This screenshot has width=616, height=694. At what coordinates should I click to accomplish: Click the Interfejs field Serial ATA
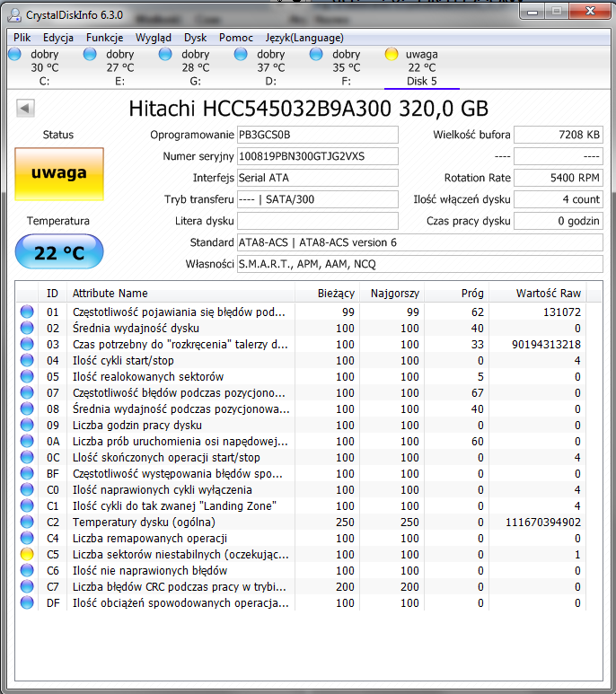point(317,178)
